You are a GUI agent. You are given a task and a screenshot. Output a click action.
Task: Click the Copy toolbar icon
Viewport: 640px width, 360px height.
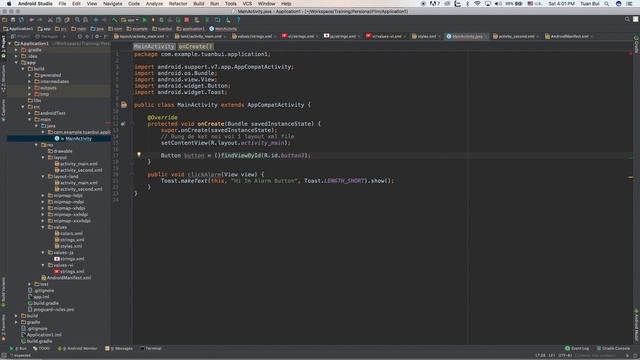58,20
